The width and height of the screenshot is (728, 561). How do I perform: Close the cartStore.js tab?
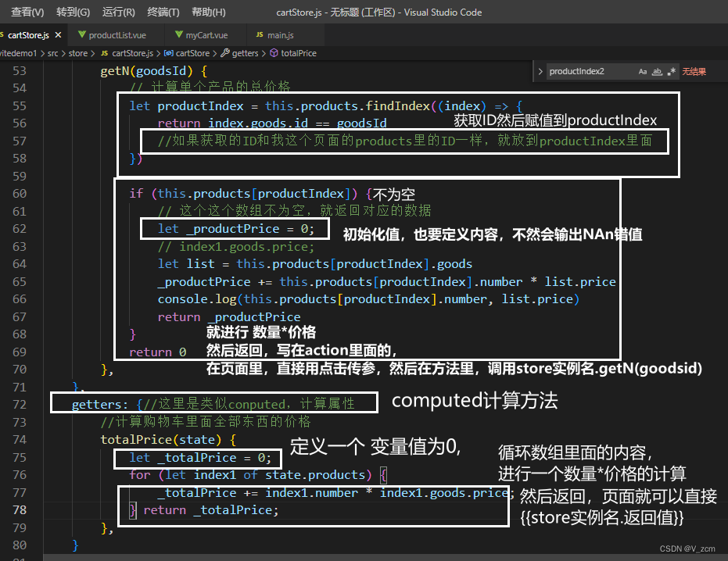coord(59,35)
